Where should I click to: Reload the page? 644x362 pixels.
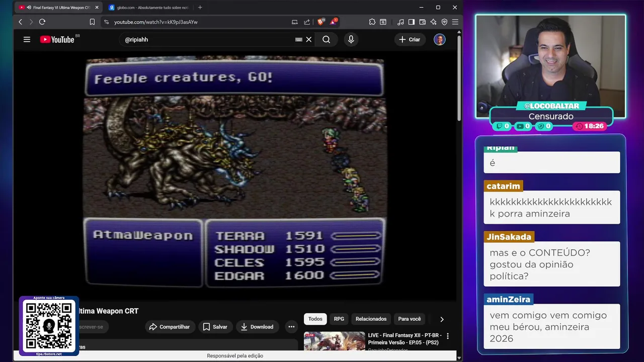tap(42, 22)
